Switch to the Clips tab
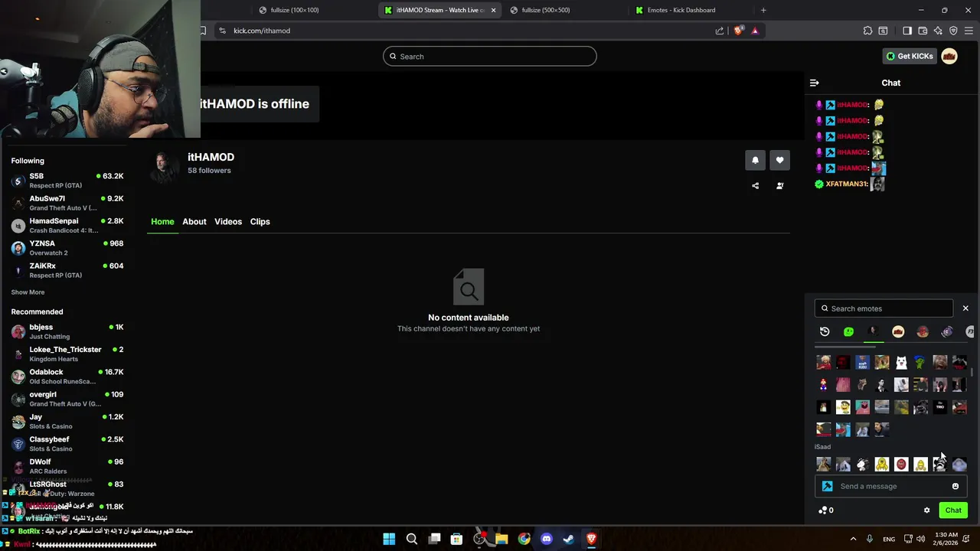Viewport: 980px width, 551px height. click(x=260, y=222)
